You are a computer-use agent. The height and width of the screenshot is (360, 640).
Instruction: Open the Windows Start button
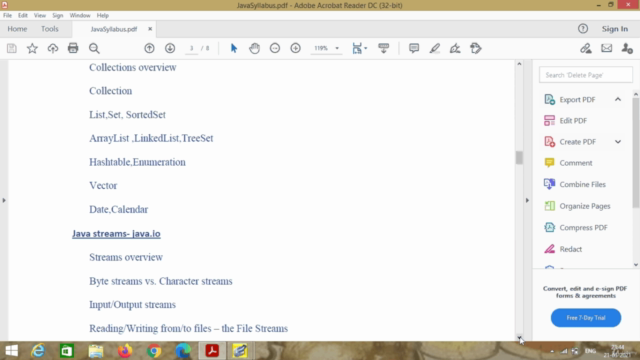11,351
